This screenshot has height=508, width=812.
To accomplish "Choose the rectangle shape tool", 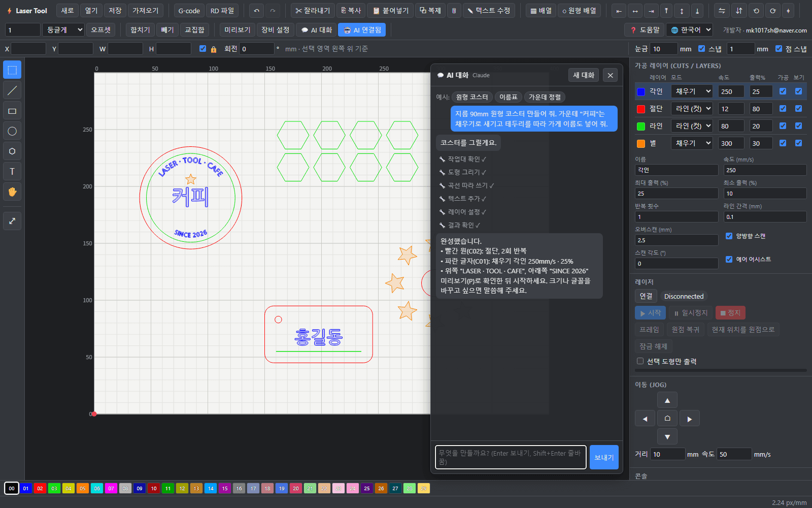I will coord(12,111).
